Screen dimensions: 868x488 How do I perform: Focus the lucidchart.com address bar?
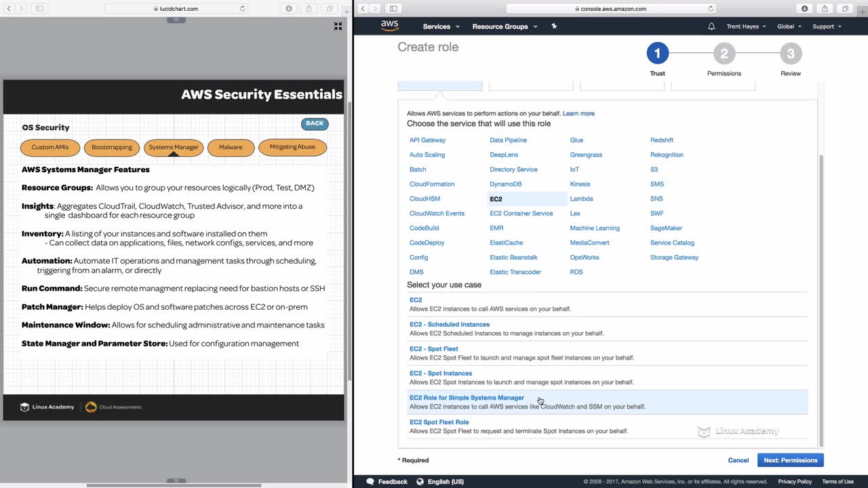tap(176, 9)
